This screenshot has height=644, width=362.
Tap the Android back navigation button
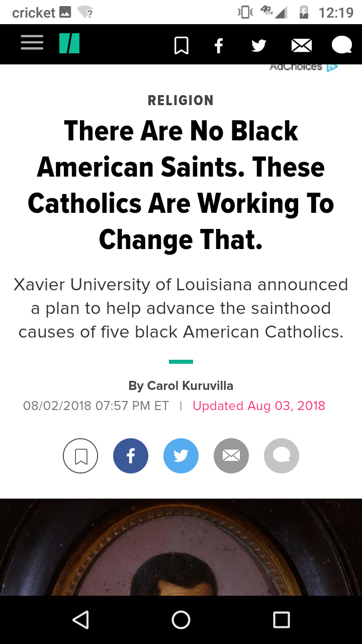pos(80,620)
